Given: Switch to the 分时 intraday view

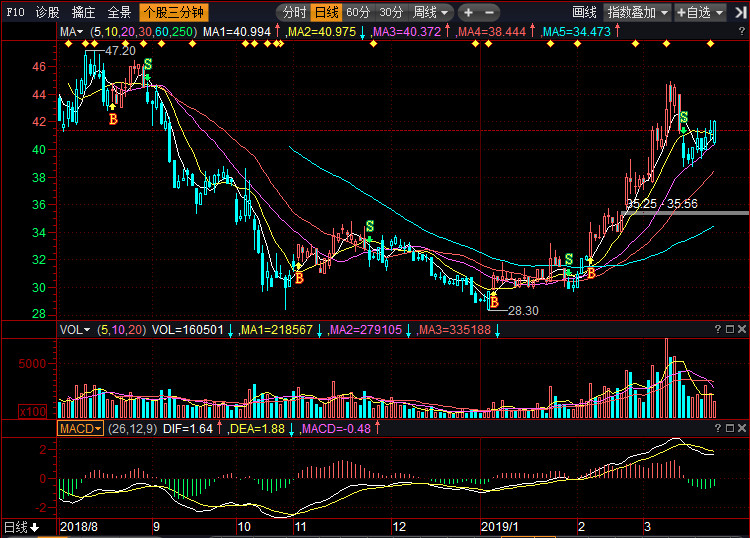Looking at the screenshot, I should [x=293, y=12].
